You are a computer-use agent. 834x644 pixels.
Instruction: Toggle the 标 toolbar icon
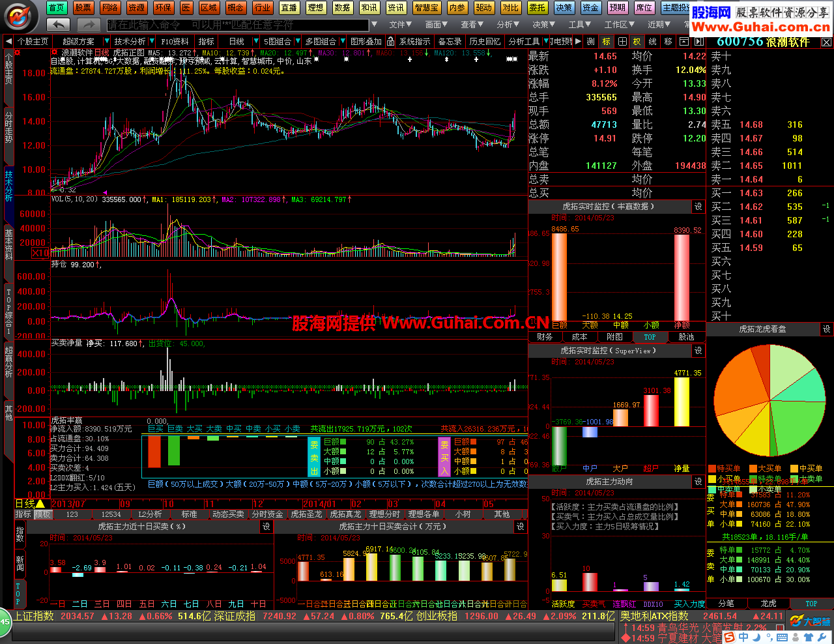pos(607,41)
